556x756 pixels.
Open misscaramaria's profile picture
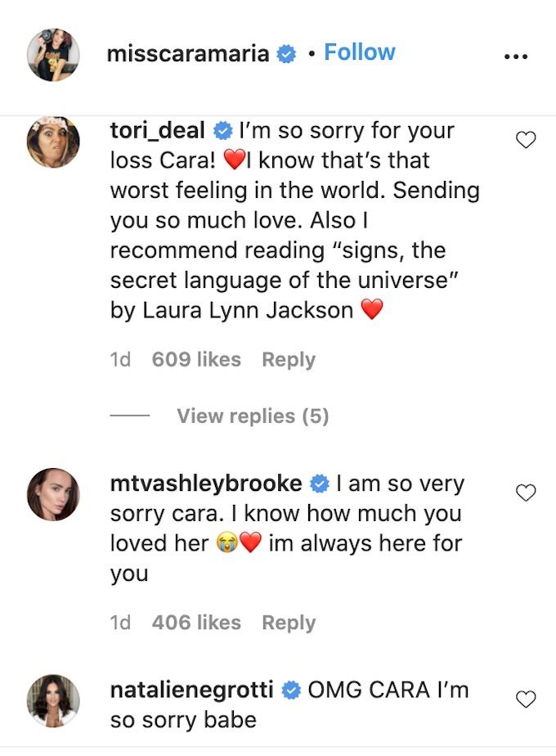pyautogui.click(x=53, y=55)
